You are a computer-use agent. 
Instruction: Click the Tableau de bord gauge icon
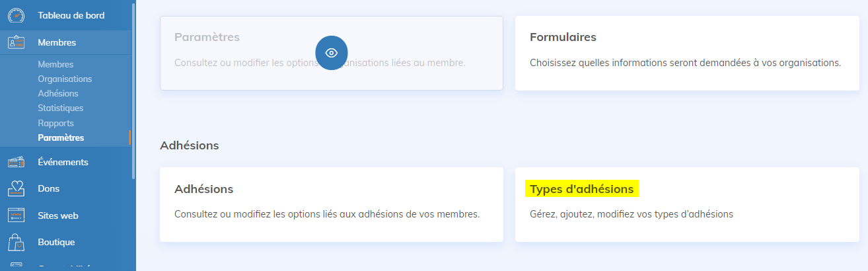coord(17,15)
